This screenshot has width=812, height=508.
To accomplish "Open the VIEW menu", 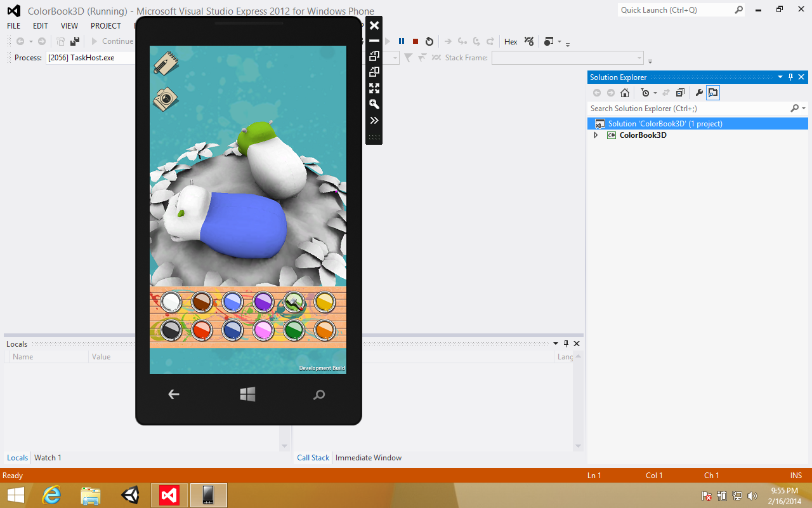I will [x=69, y=26].
